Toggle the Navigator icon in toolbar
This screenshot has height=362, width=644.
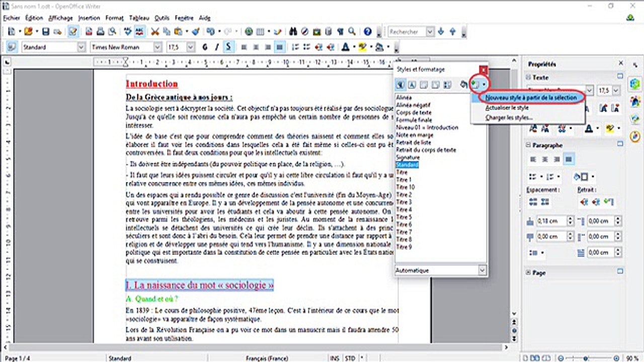pyautogui.click(x=305, y=32)
